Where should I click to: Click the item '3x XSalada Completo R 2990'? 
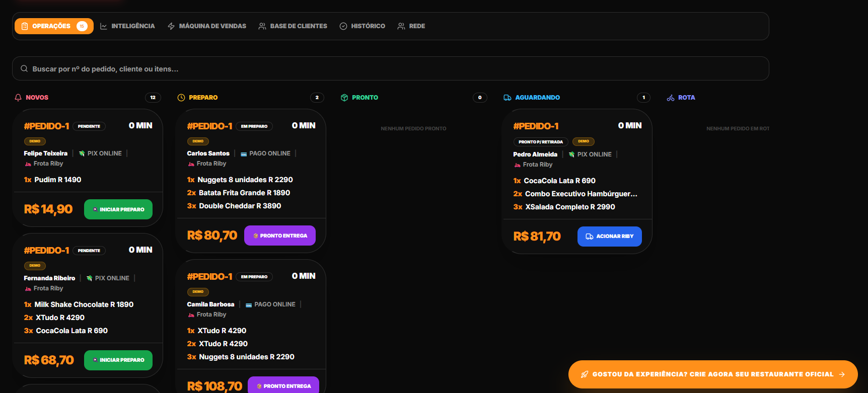[564, 207]
